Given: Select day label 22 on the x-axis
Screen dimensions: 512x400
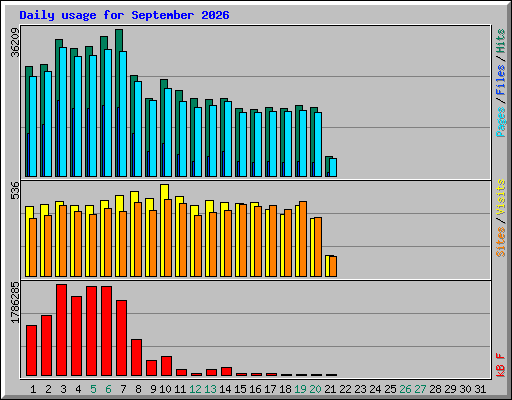Looking at the screenshot, I should pos(345,389).
